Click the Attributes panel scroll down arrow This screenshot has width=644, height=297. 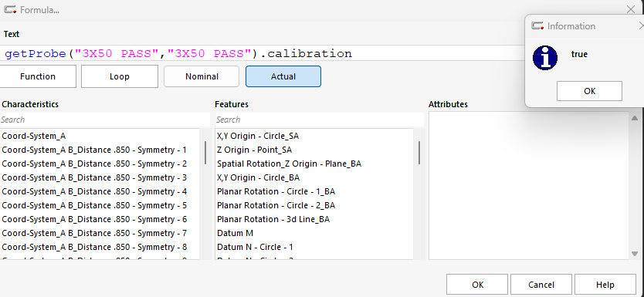tap(635, 254)
